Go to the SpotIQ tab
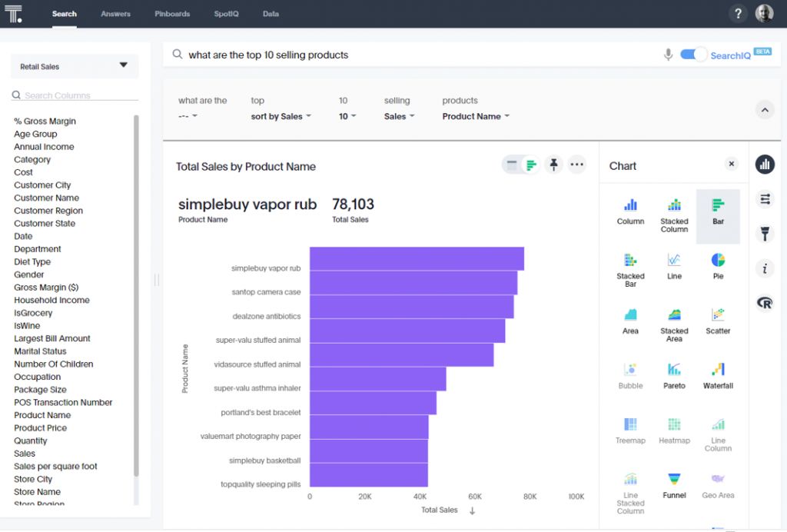787x532 pixels. [x=225, y=14]
